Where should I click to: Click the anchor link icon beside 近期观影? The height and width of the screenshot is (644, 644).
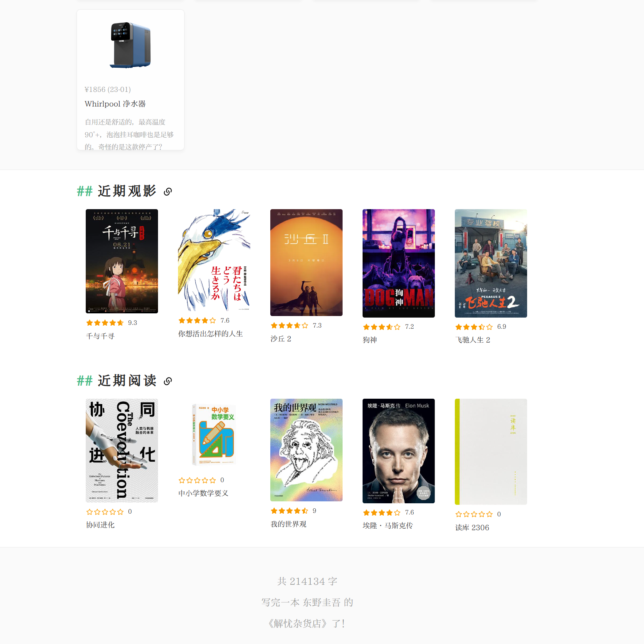coord(168,191)
